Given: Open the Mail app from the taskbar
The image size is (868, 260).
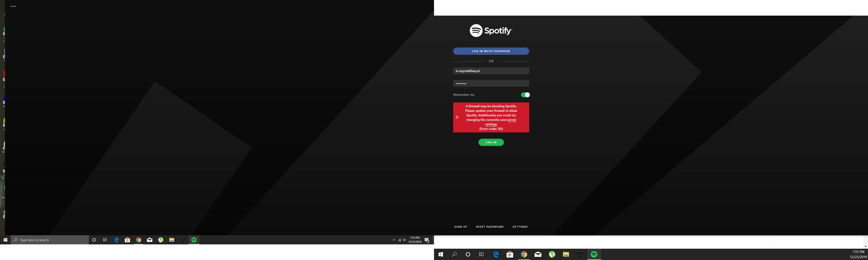Looking at the screenshot, I should tap(150, 240).
